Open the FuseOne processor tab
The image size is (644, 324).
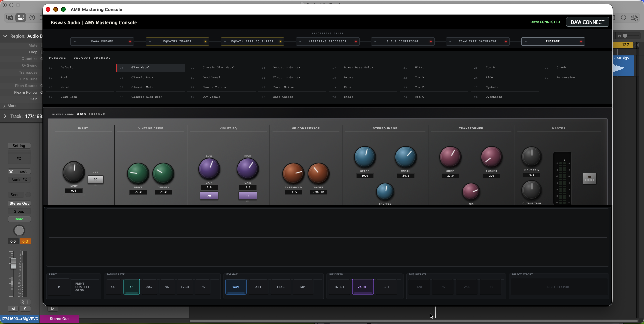[x=553, y=42]
